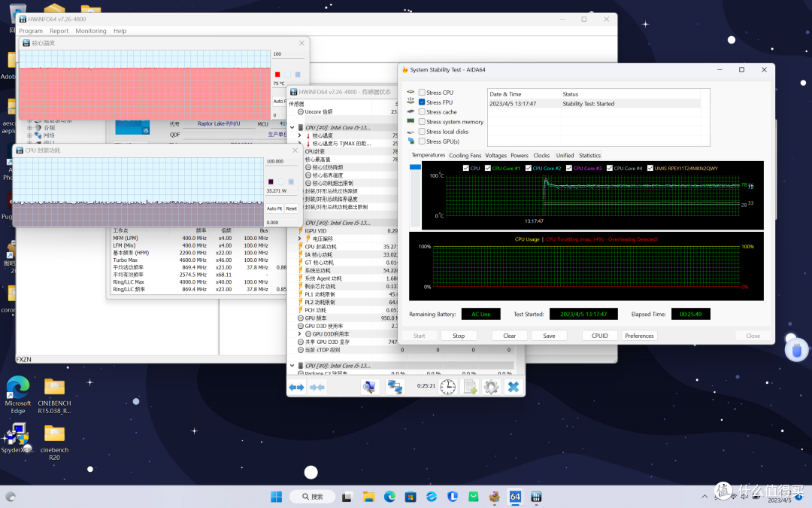Enable the Stress CPU checkbox

pos(422,93)
